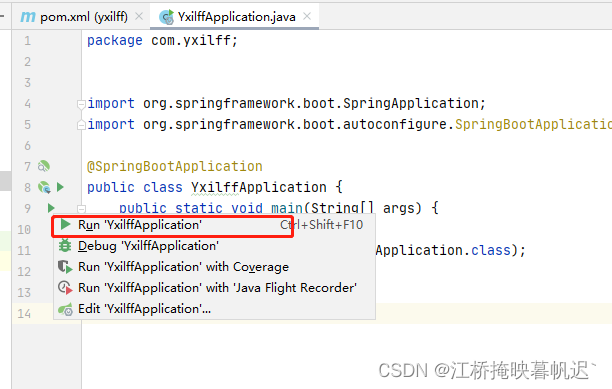This screenshot has width=612, height=389.
Task: Collapse the main method fold marker on line 9
Action: tap(81, 208)
